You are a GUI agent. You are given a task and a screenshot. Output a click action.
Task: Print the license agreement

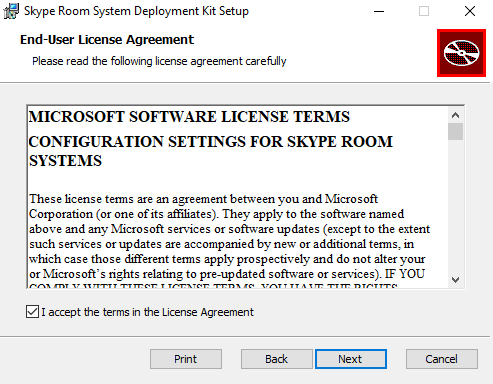[x=186, y=359]
